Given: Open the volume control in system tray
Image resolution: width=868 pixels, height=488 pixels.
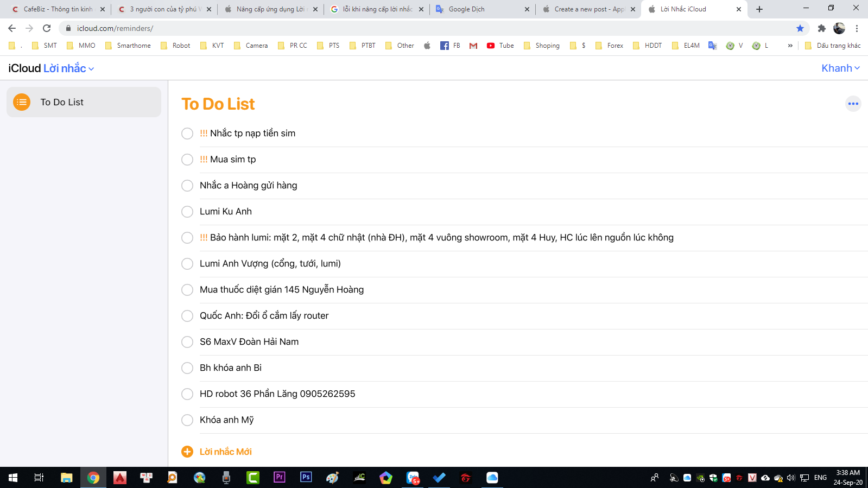Looking at the screenshot, I should coord(791,478).
